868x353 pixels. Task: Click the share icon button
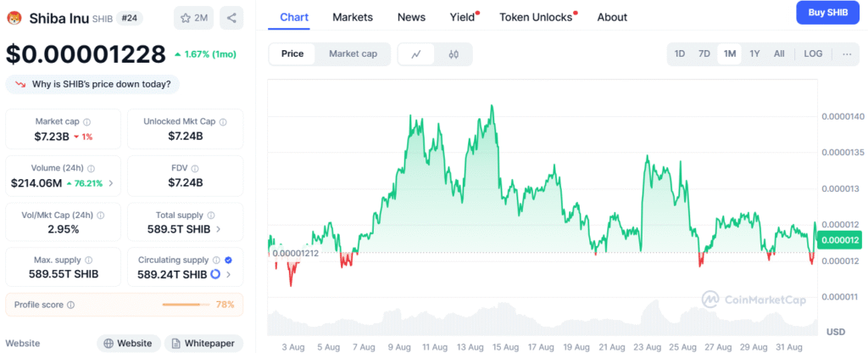pos(232,17)
